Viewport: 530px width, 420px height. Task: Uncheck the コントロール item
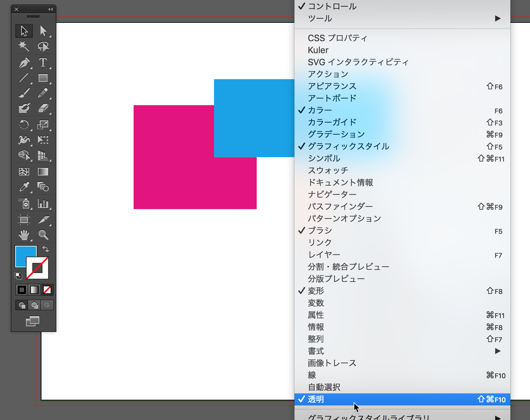pyautogui.click(x=402, y=6)
